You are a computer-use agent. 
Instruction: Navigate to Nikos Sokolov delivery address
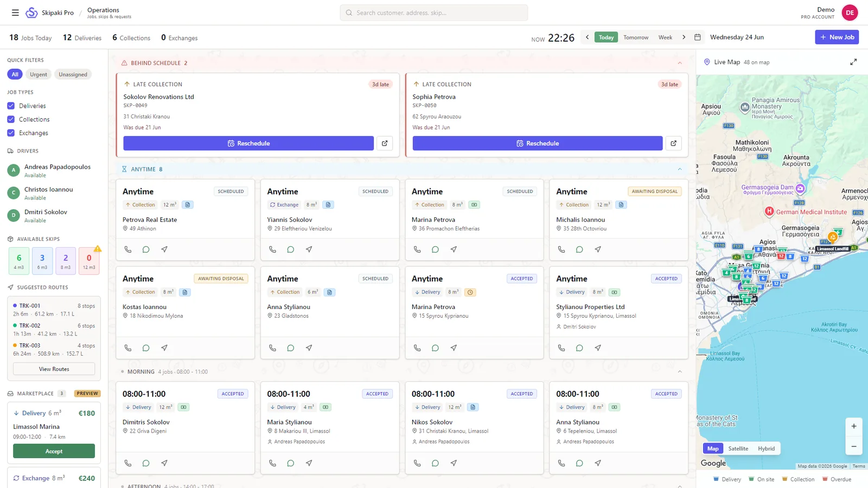tap(454, 463)
